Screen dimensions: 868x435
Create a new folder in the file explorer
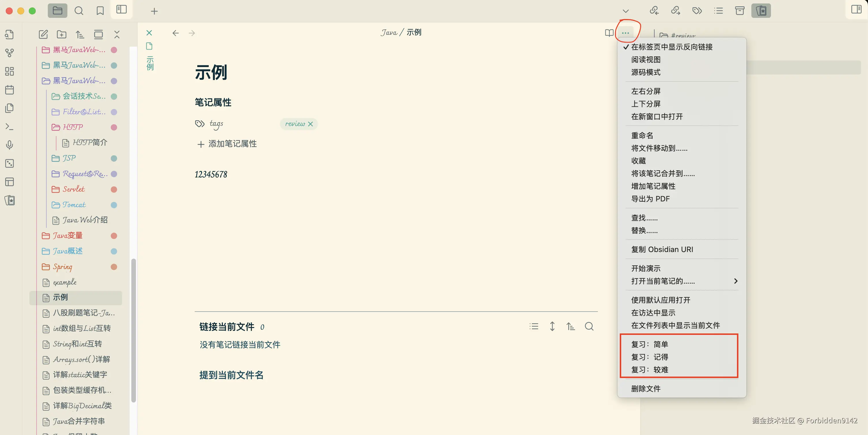pos(61,34)
